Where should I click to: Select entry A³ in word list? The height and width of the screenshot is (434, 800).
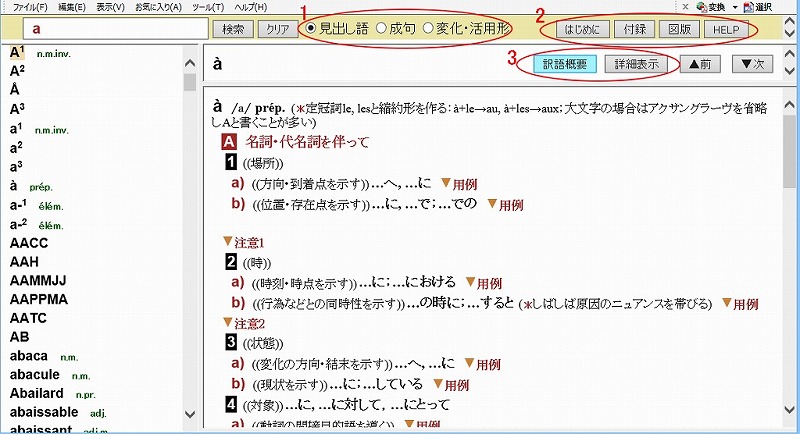tap(17, 109)
